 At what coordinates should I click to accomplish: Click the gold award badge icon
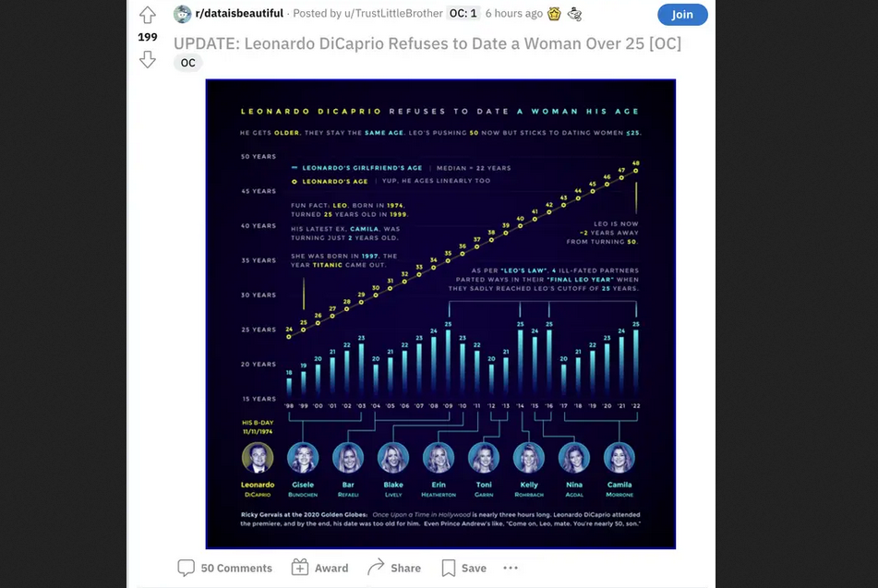pyautogui.click(x=554, y=14)
